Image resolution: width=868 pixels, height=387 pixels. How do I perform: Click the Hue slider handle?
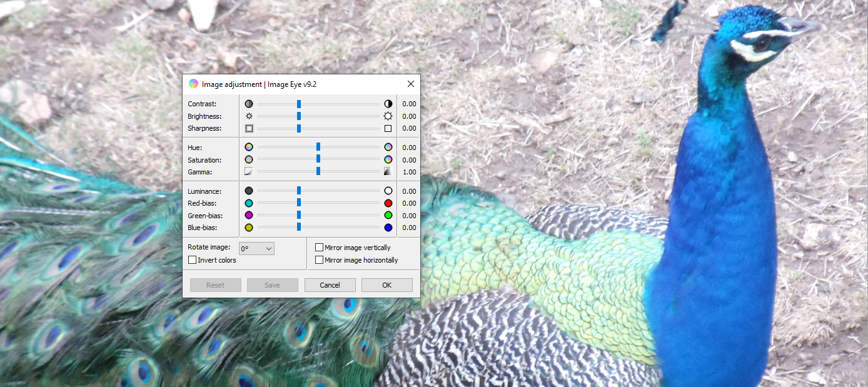tap(318, 148)
